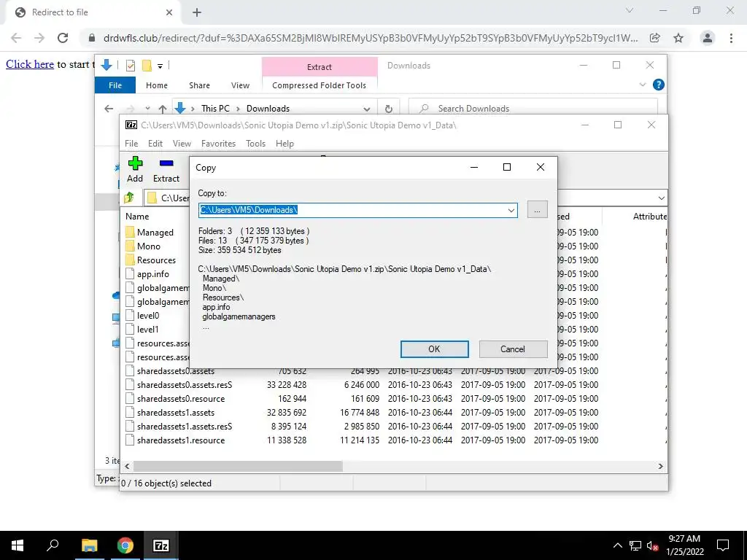Viewport: 747px width, 560px height.
Task: Open Explorer recent locations dropdown
Action: (147, 109)
